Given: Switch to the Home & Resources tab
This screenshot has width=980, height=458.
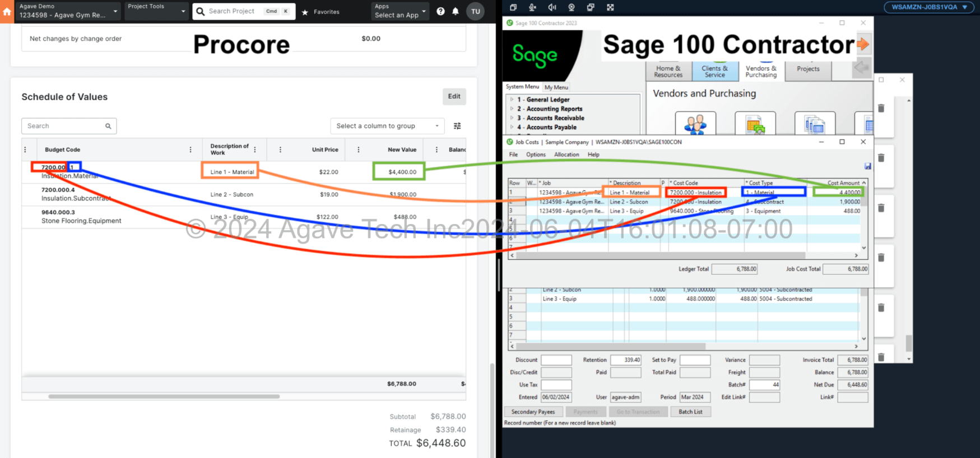Looking at the screenshot, I should click(668, 72).
